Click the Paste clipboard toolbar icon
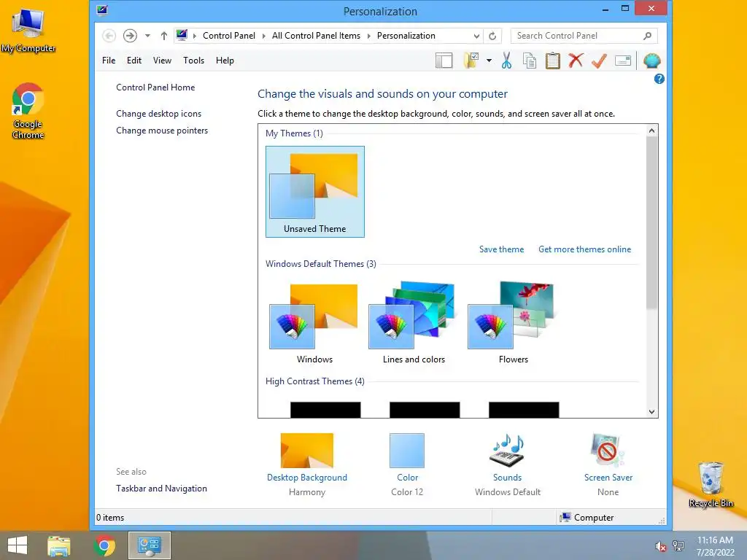 553,61
